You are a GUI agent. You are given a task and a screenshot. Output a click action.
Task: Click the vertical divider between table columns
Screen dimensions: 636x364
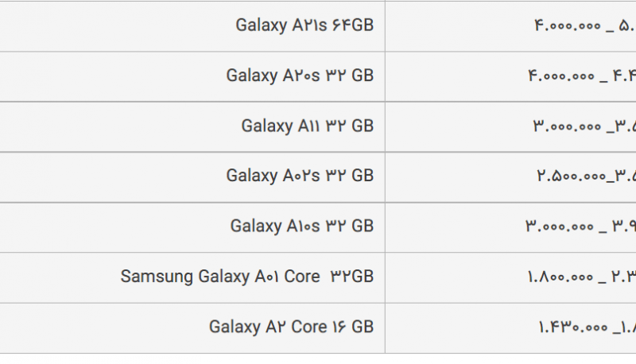pyautogui.click(x=385, y=176)
